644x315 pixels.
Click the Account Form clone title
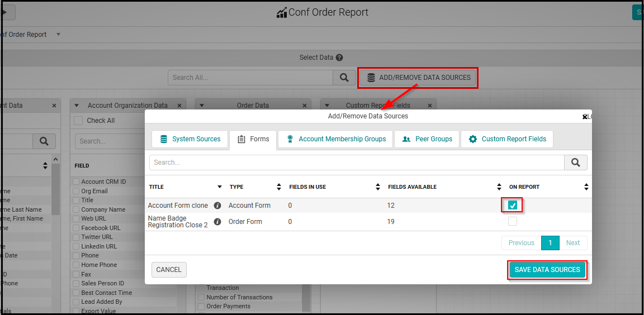coord(178,206)
